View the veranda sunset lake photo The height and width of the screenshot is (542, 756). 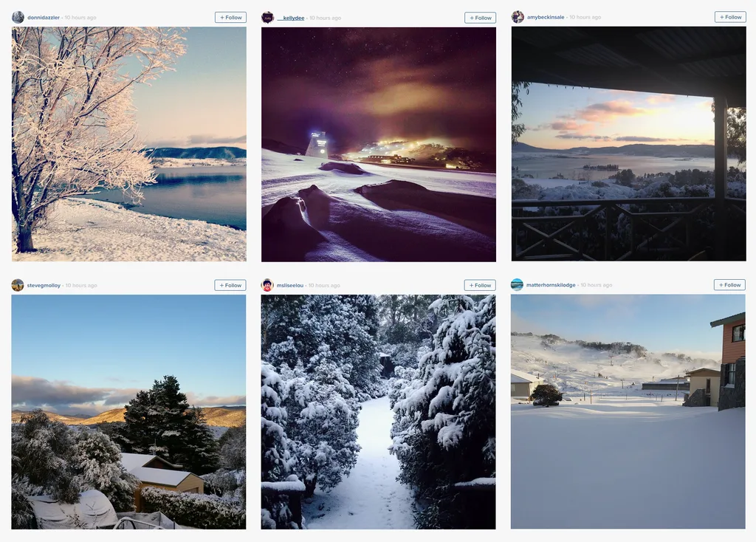(x=629, y=144)
